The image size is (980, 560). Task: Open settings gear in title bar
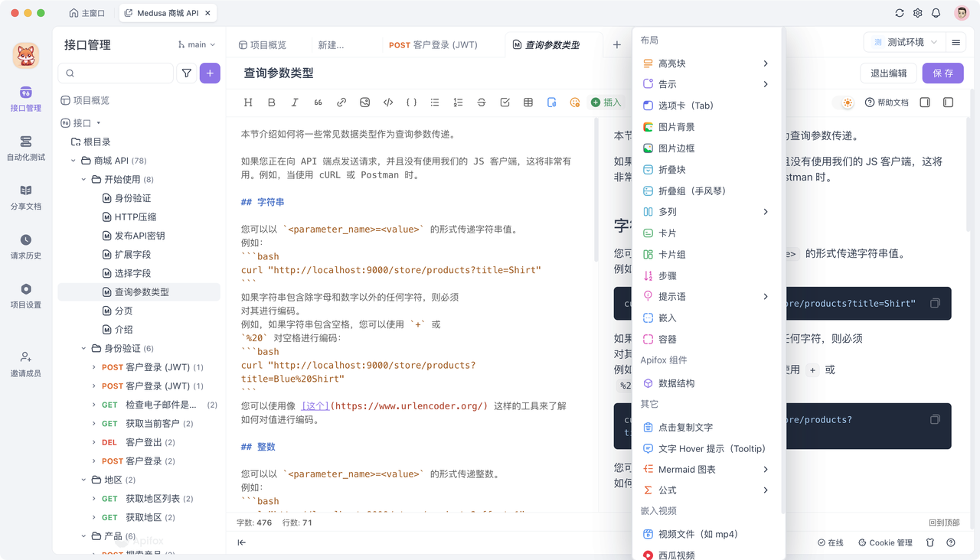point(918,13)
